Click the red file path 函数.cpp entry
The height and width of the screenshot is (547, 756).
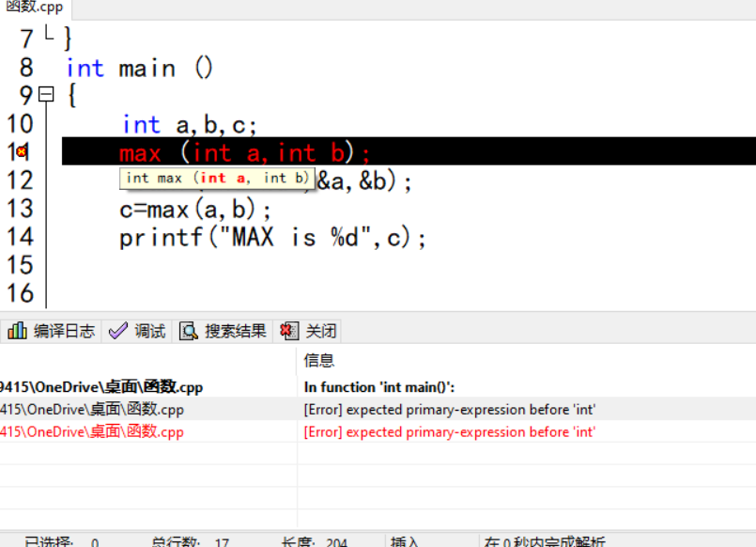(x=92, y=431)
